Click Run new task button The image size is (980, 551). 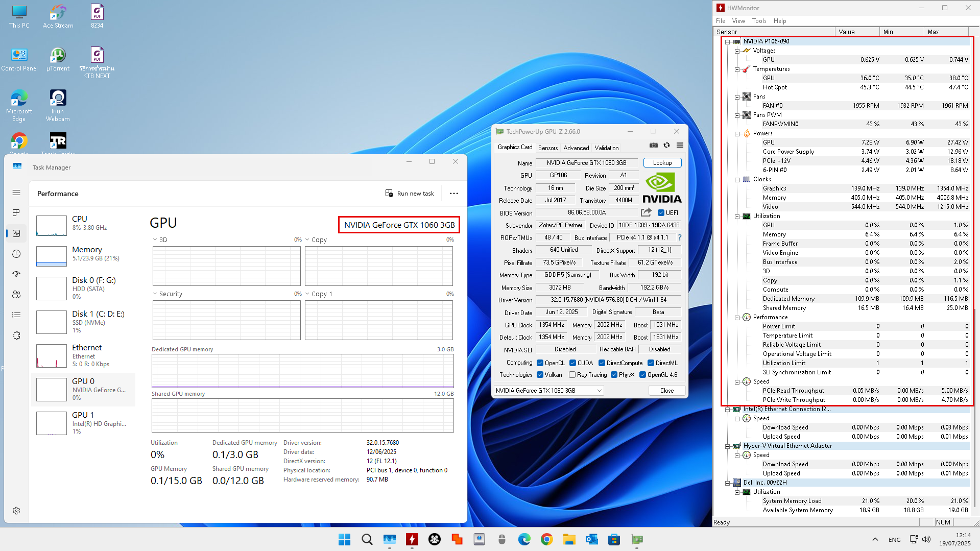point(410,194)
